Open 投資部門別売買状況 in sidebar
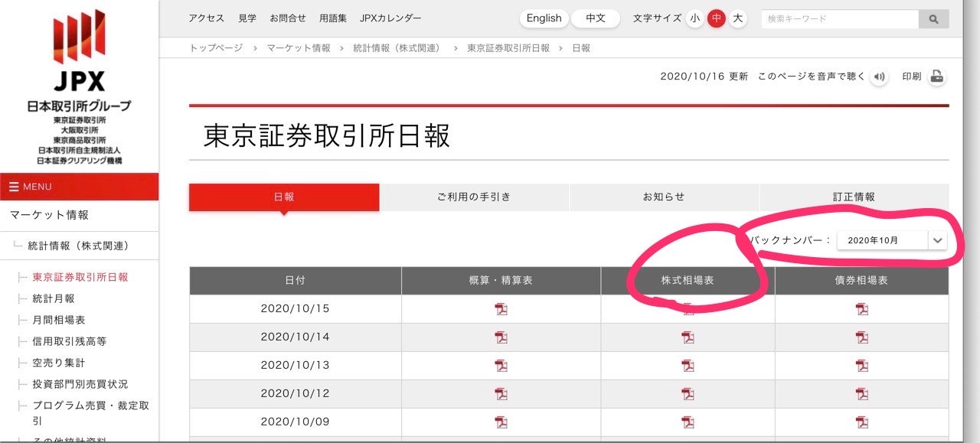Image resolution: width=980 pixels, height=443 pixels. (x=80, y=385)
